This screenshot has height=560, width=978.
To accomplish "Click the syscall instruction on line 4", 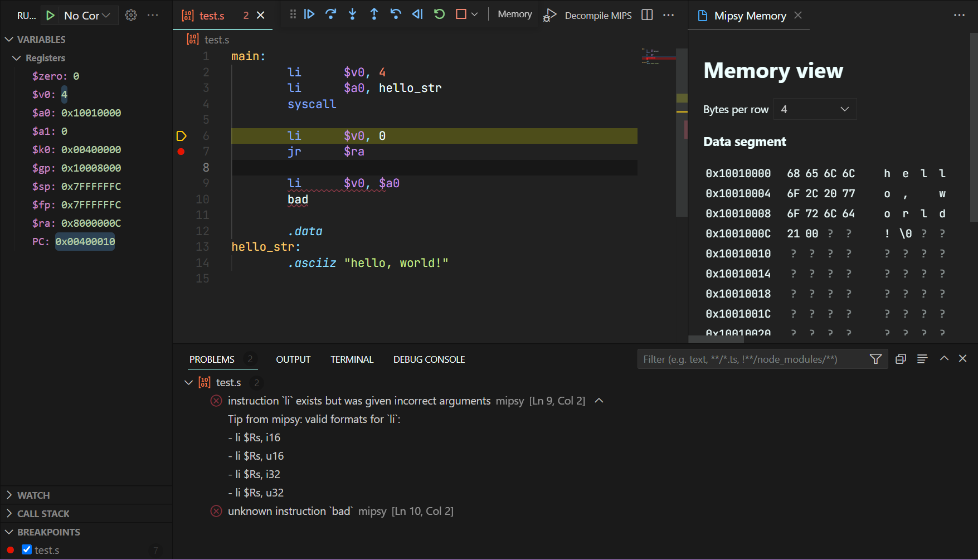I will [312, 104].
